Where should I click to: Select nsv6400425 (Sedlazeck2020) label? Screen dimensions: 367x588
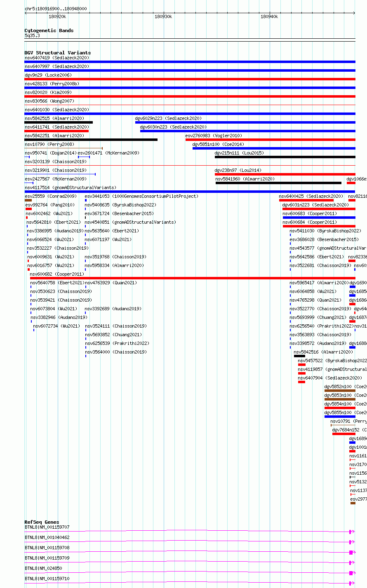[311, 196]
